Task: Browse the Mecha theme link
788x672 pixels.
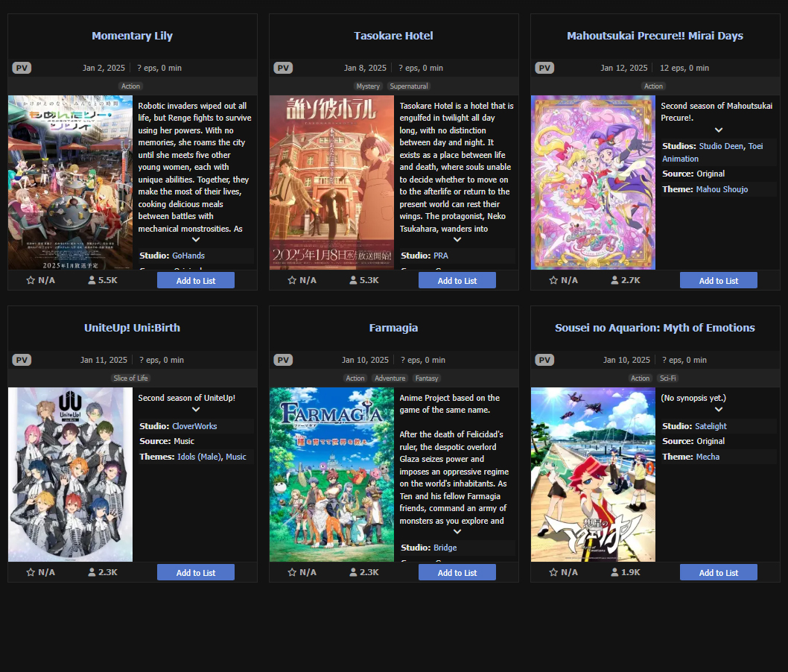Action: pyautogui.click(x=708, y=457)
